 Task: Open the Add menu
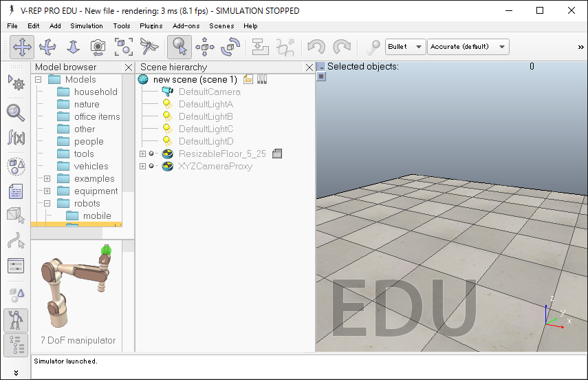55,26
